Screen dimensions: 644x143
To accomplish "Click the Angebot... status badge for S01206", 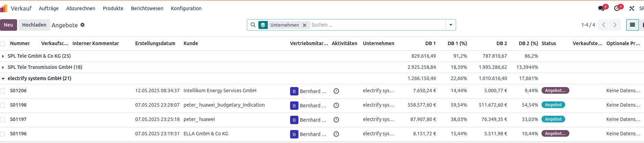I will point(555,91).
